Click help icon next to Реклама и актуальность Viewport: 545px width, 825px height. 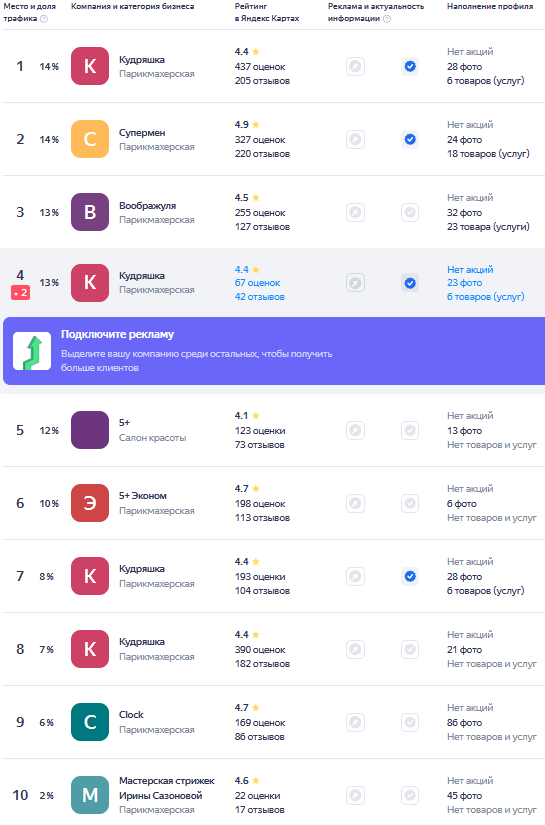coord(387,19)
